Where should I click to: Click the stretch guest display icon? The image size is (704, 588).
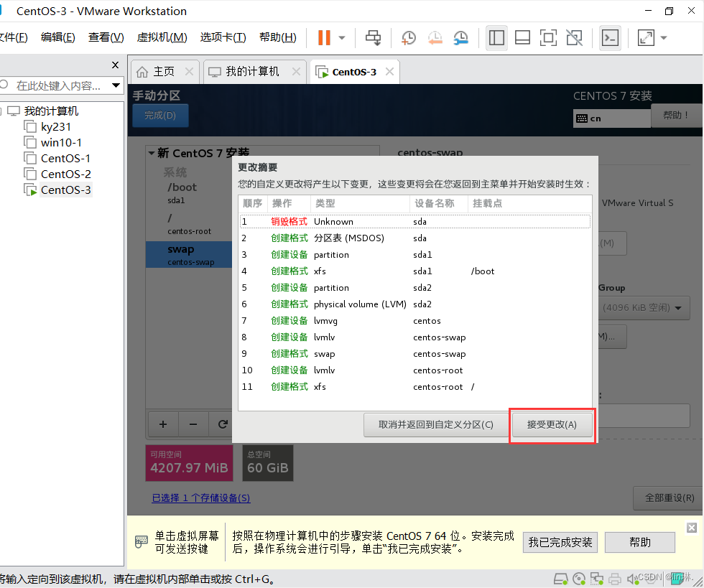(x=646, y=38)
